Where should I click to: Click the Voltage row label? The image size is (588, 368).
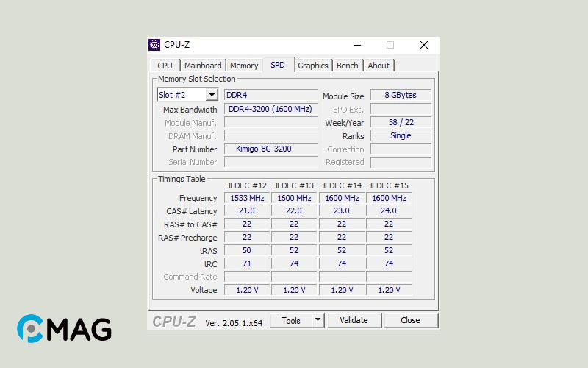(x=204, y=290)
